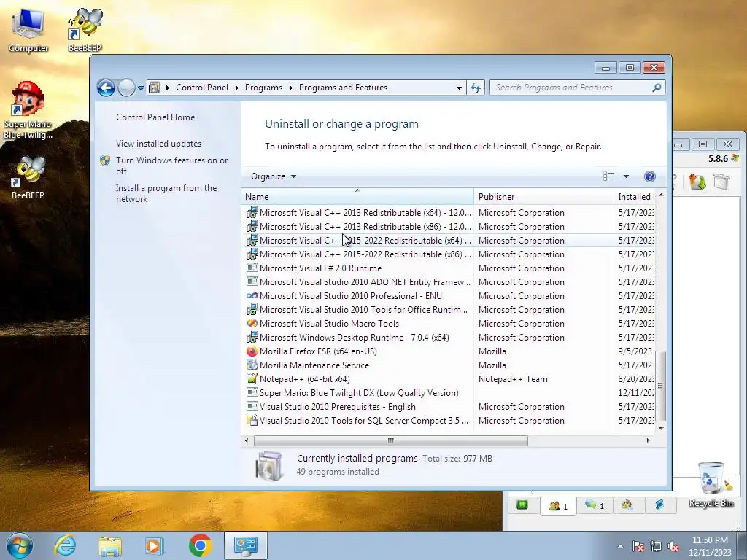Open the BeeBEEP chats tab
This screenshot has width=747, height=560.
(x=595, y=505)
